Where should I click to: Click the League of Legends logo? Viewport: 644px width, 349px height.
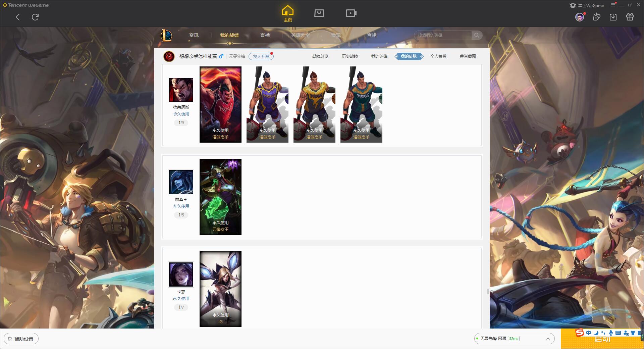click(x=166, y=35)
